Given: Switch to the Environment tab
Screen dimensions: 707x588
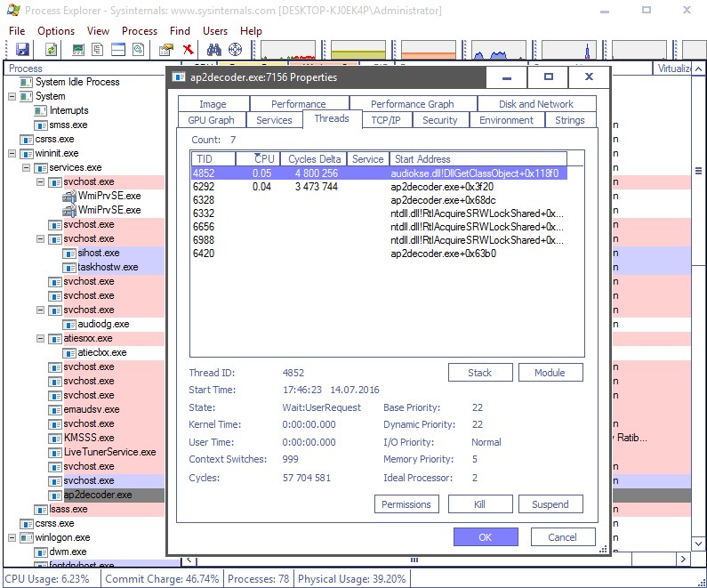Looking at the screenshot, I should 506,120.
